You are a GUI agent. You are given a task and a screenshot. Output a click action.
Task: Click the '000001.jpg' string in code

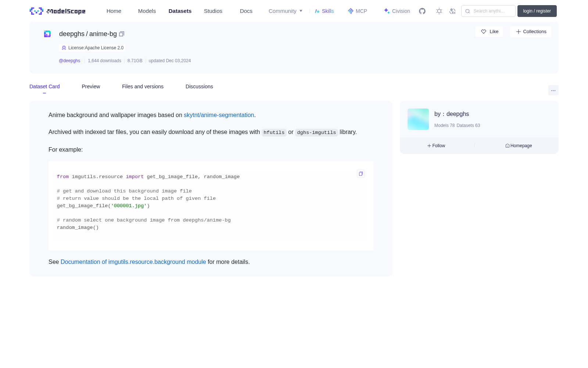(x=129, y=206)
